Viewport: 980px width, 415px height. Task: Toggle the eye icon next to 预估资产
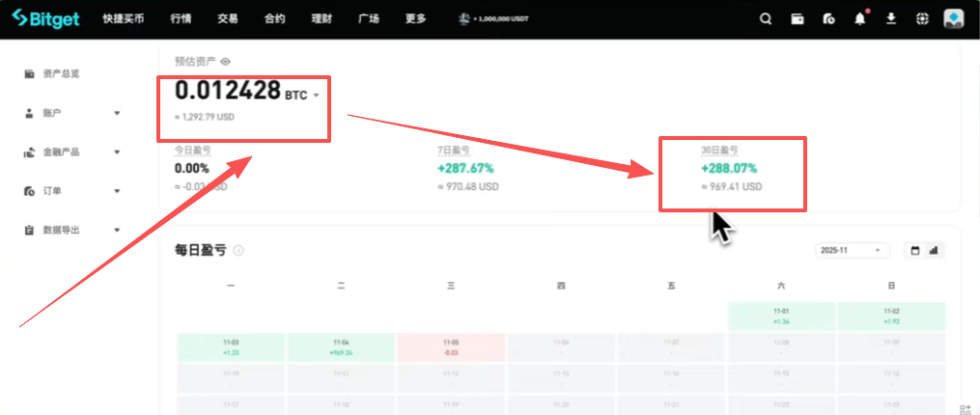coord(226,61)
